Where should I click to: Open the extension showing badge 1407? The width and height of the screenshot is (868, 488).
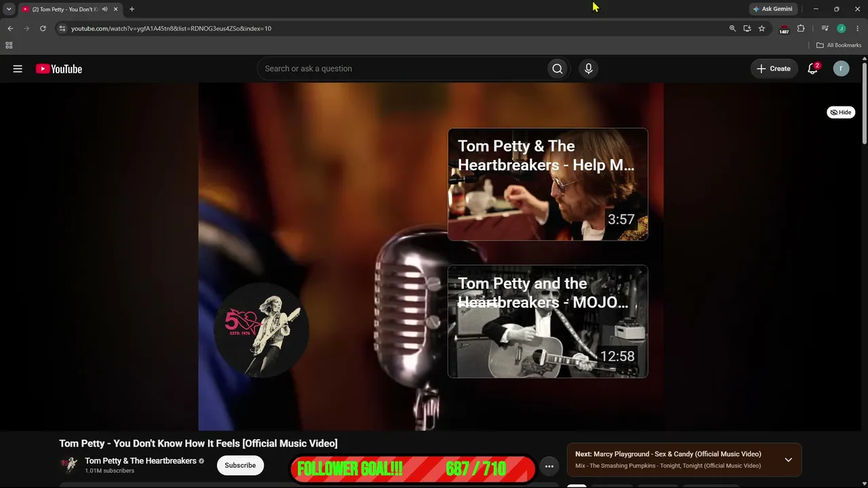[x=784, y=29]
